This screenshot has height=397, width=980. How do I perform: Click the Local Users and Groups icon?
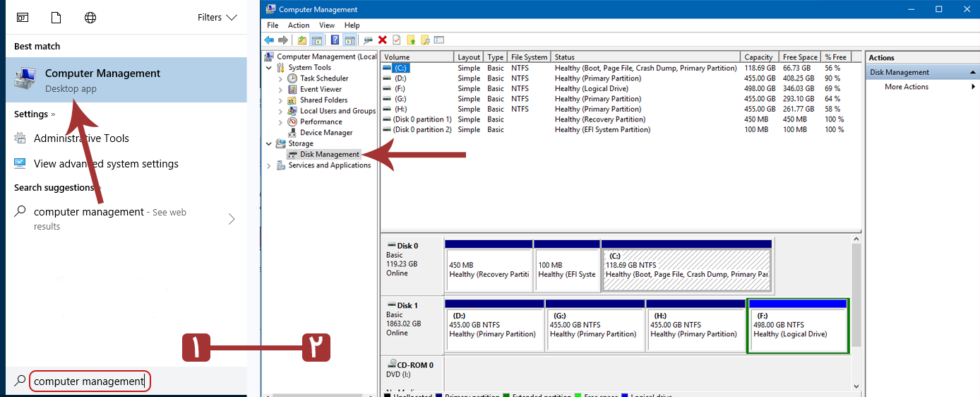coord(292,111)
